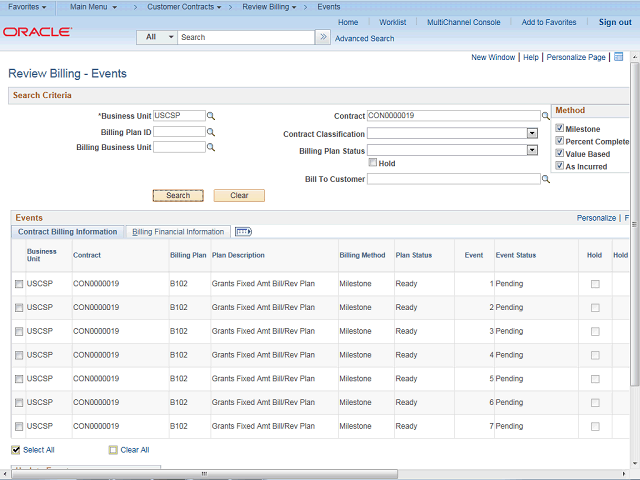Click the Show All Columns grid icon
The height and width of the screenshot is (480, 640).
[243, 232]
